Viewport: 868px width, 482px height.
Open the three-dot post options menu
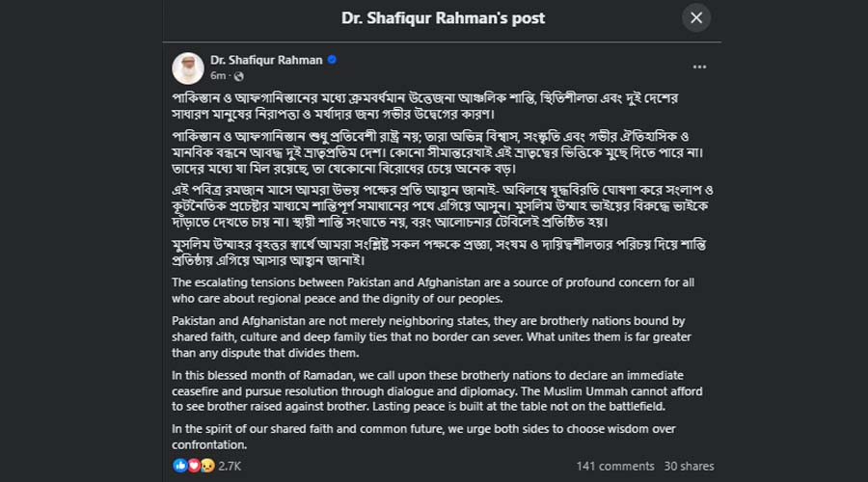(x=700, y=67)
